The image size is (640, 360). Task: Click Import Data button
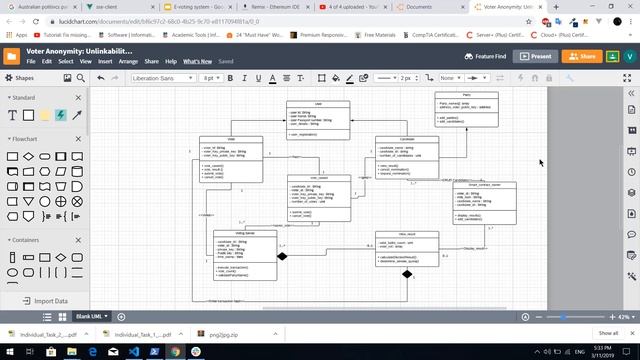click(x=45, y=301)
